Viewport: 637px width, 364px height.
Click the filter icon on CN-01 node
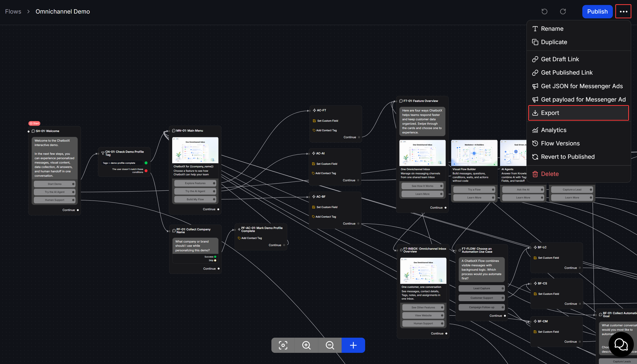103,153
